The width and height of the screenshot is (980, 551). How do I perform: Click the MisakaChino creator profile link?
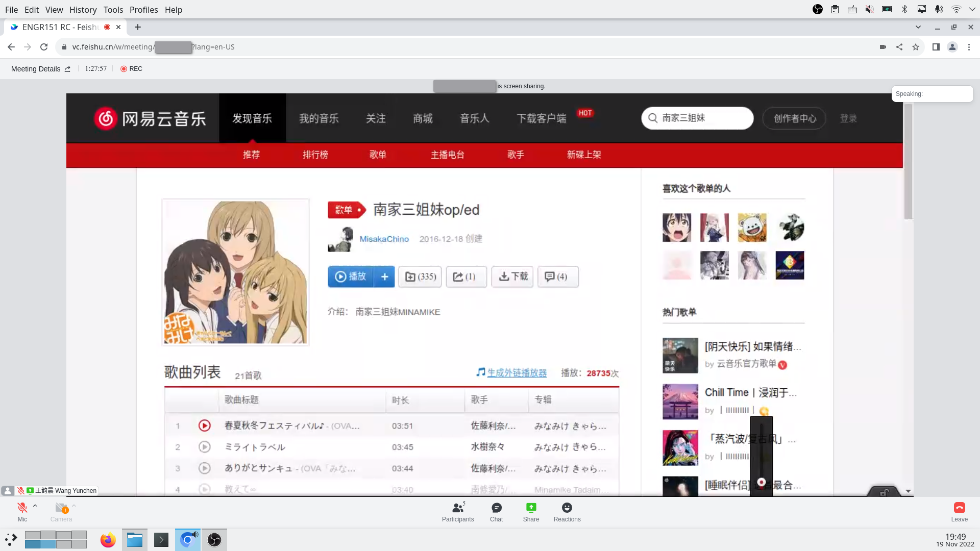coord(384,239)
